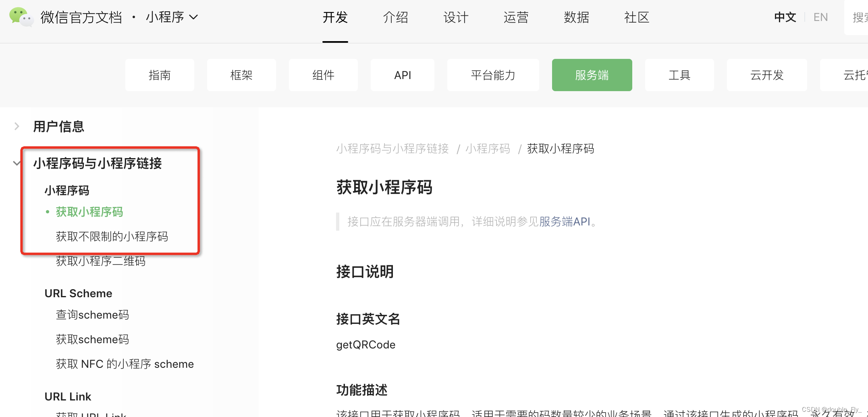Screen dimensions: 868x417
Task: Open 获取小程序二维码 sidebar item
Action: pyautogui.click(x=101, y=261)
